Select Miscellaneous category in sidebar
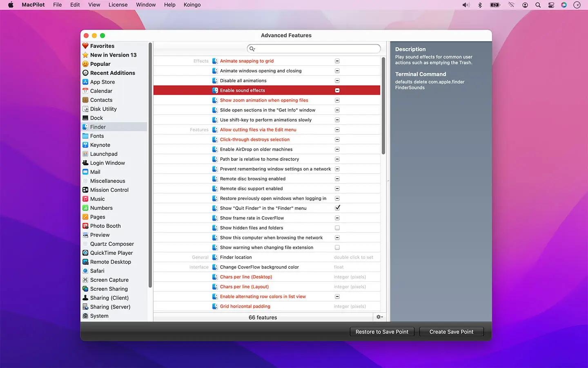 coord(114,181)
